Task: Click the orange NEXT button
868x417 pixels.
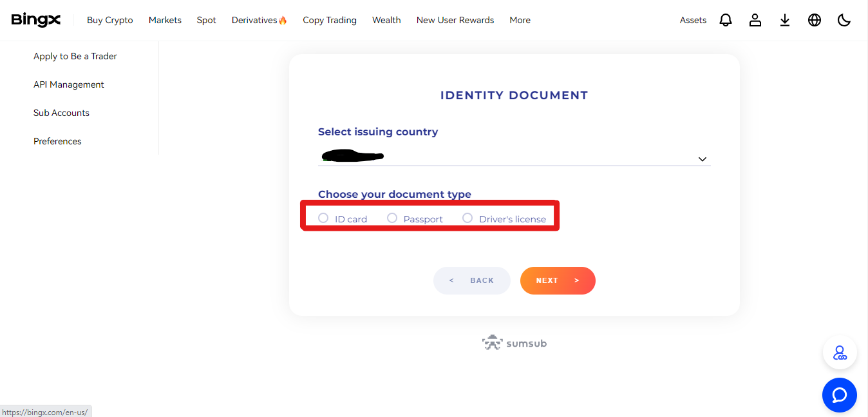Action: coord(558,280)
